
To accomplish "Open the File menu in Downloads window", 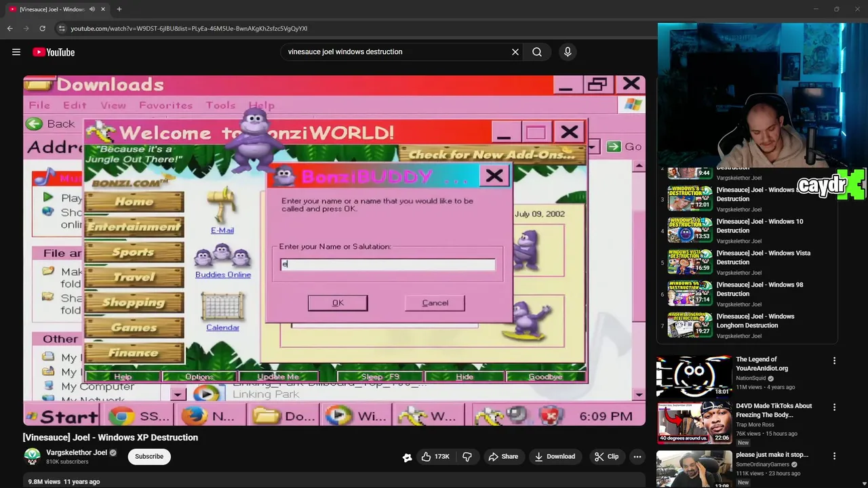I will tap(39, 105).
